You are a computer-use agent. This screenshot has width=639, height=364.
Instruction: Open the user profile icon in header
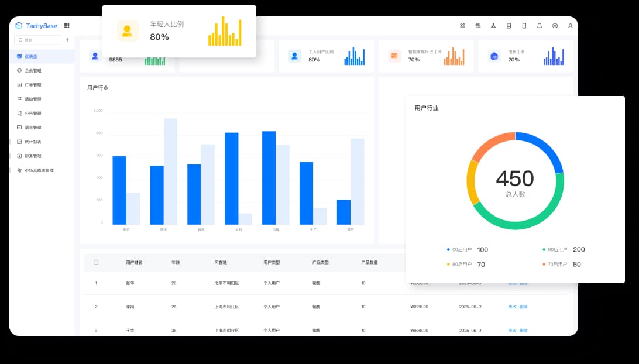point(570,26)
